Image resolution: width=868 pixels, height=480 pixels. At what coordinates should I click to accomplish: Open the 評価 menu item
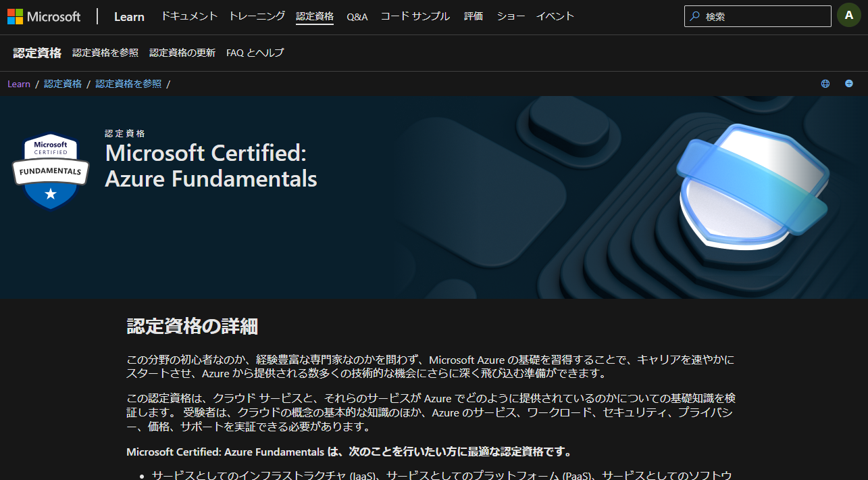click(x=474, y=16)
